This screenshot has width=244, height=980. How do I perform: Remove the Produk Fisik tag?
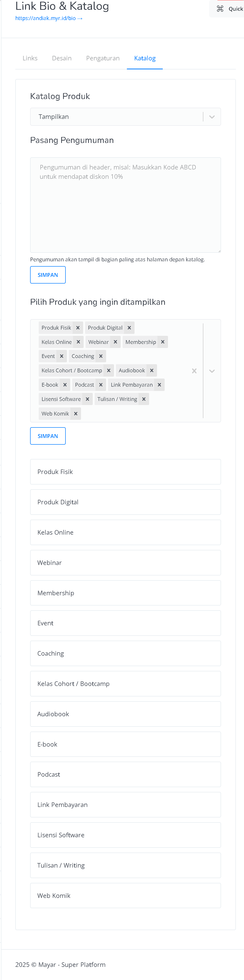[x=78, y=327]
